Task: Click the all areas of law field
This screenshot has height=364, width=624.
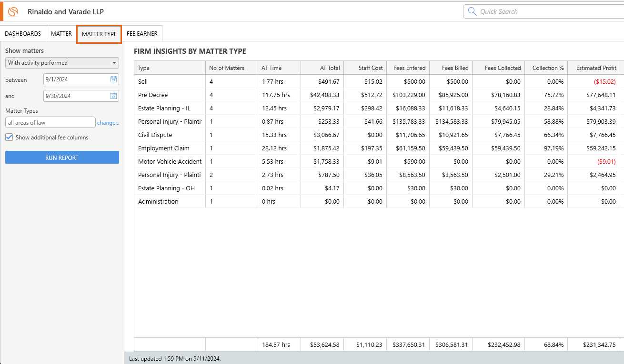Action: pos(50,123)
